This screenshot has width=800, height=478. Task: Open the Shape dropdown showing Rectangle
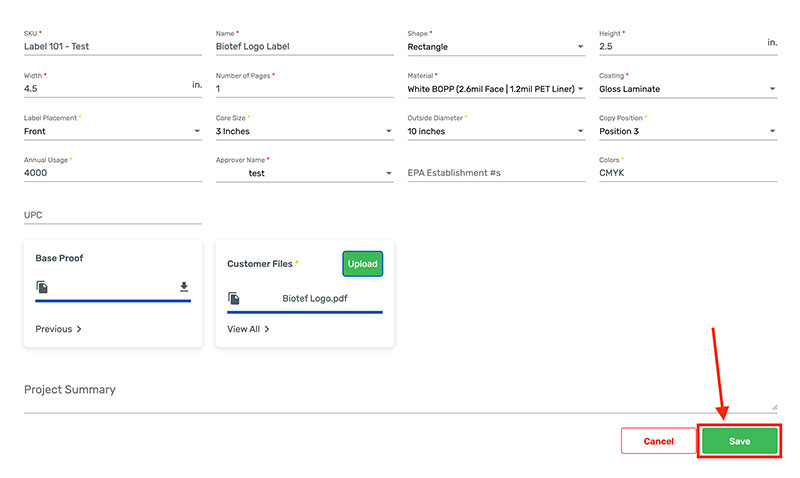coord(496,46)
